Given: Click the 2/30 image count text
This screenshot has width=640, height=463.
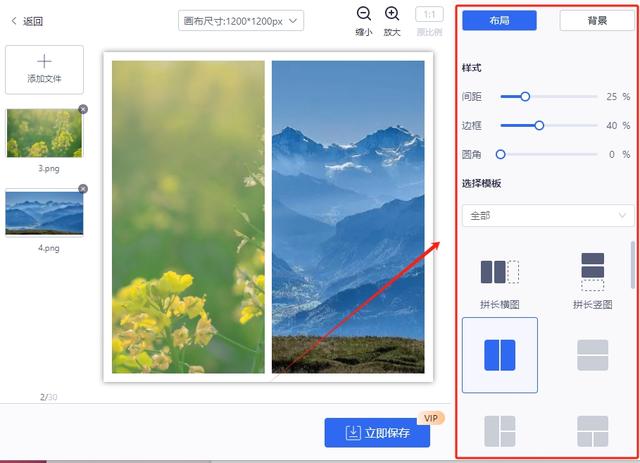Looking at the screenshot, I should (49, 397).
